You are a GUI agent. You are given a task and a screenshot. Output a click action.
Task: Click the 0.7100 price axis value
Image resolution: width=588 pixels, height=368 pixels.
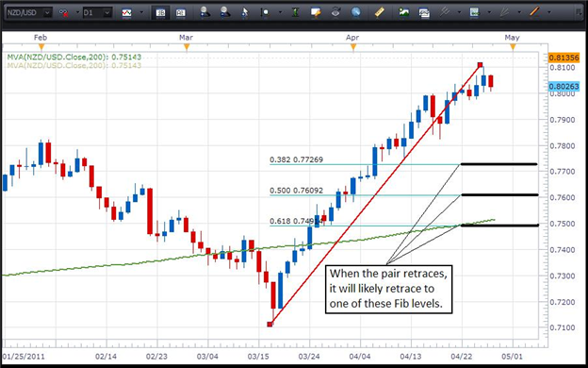tap(563, 327)
